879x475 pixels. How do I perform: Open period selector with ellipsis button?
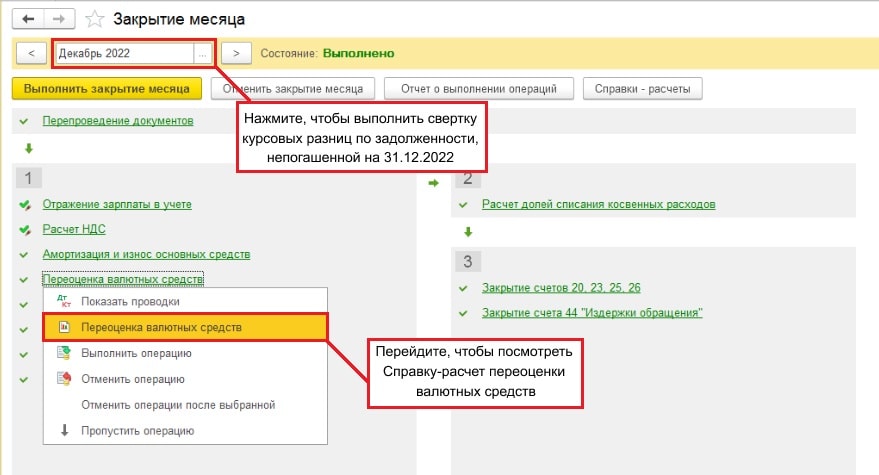(204, 53)
